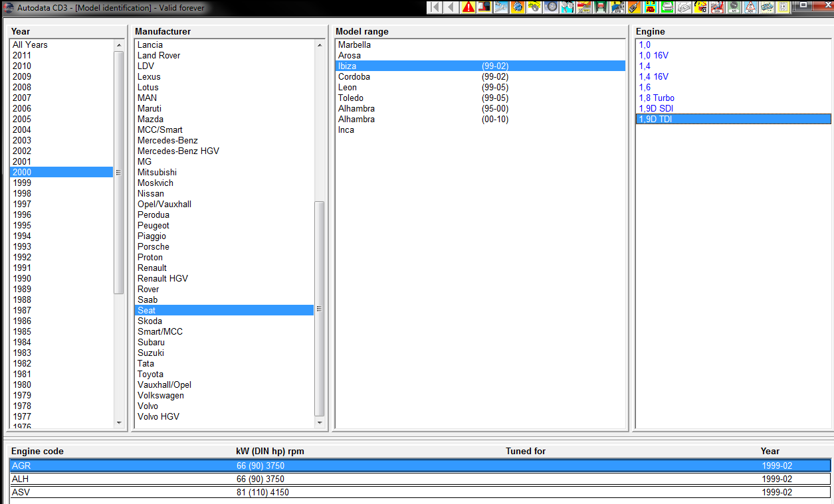834x504 pixels.
Task: Select the 1,4 16V engine link
Action: (653, 76)
